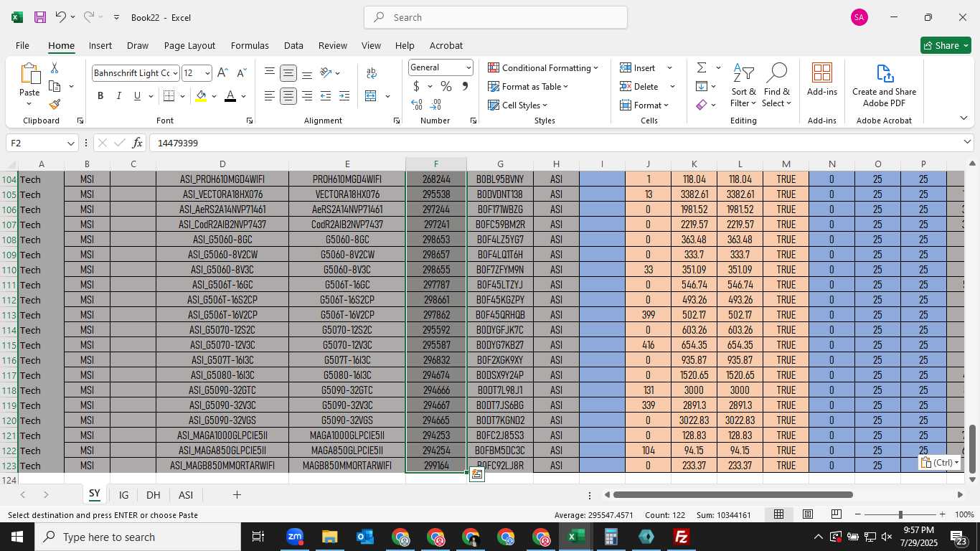Open the Calculator app in taskbar

click(x=611, y=537)
